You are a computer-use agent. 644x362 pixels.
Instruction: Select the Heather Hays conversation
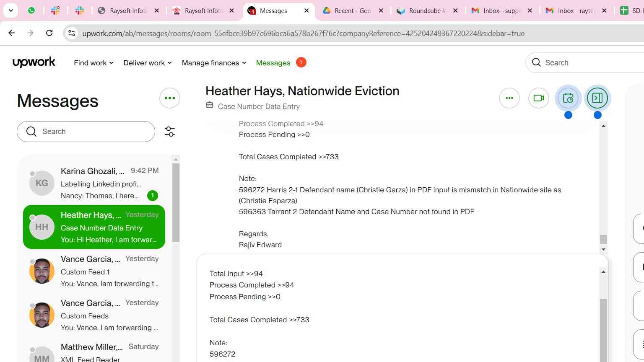94,227
